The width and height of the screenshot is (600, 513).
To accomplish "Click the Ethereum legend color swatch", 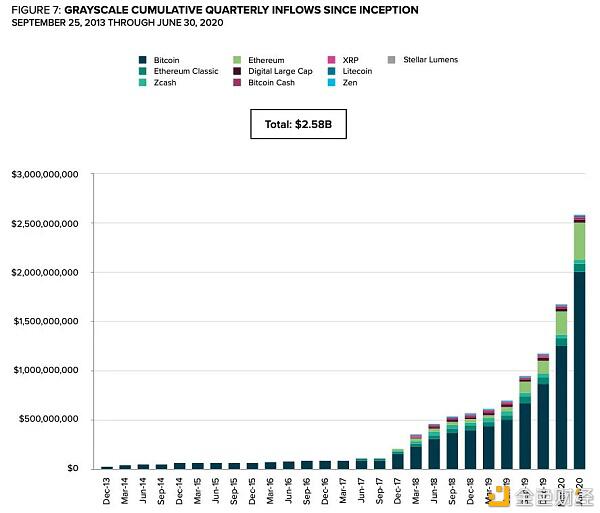I will (x=237, y=60).
